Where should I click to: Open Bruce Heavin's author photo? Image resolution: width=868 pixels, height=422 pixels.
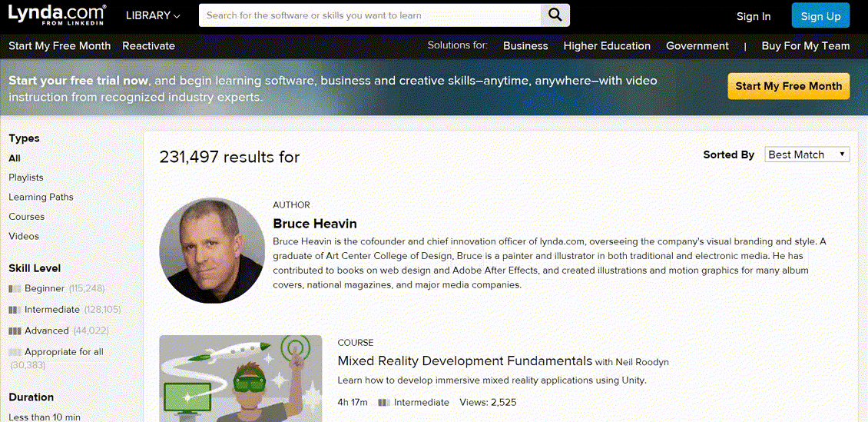click(212, 251)
